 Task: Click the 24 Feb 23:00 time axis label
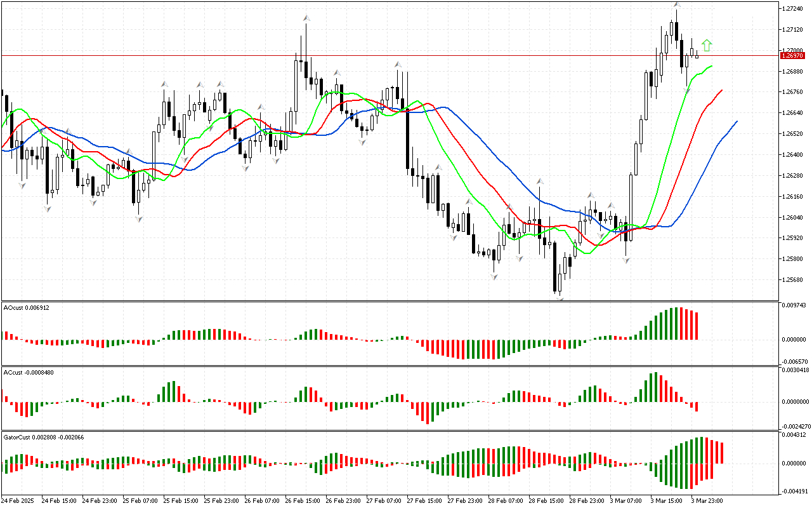pyautogui.click(x=100, y=501)
